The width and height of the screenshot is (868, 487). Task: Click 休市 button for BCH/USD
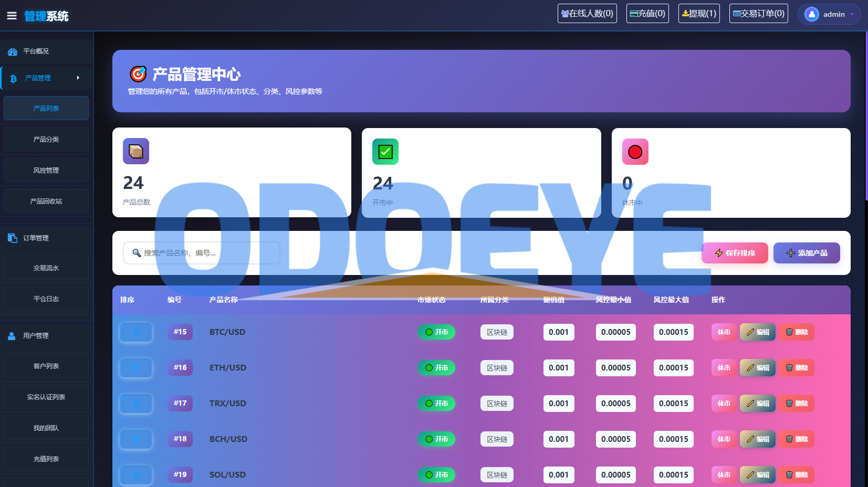pyautogui.click(x=724, y=439)
